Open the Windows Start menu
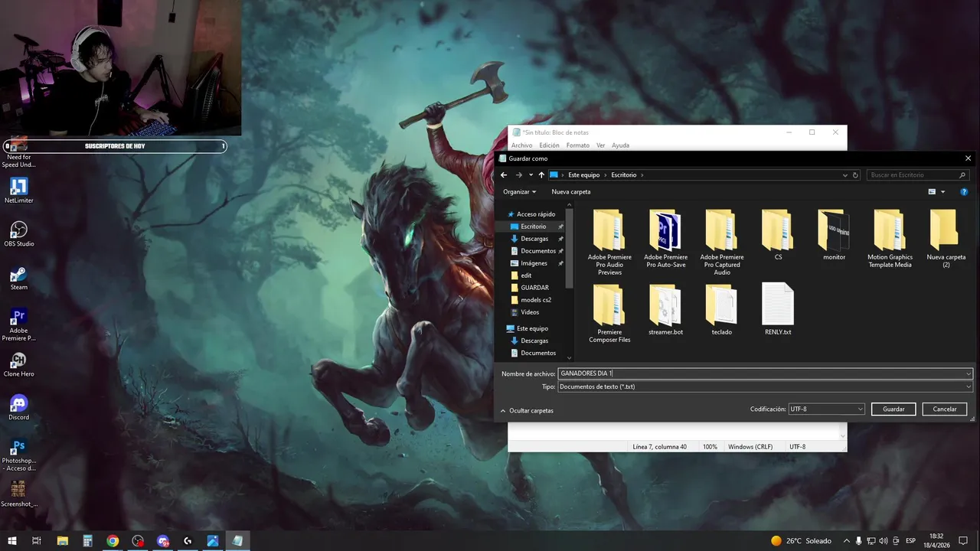980x551 pixels. pos(12,541)
